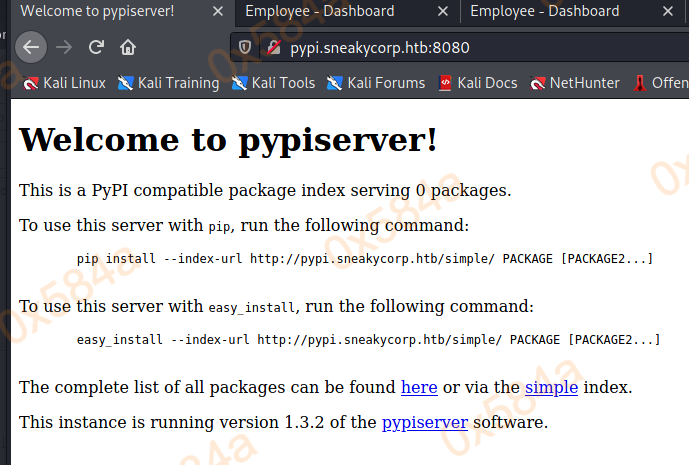Switch to the first Employee - Dashboard tab
Viewport: 689px width, 465px height.
coord(320,12)
